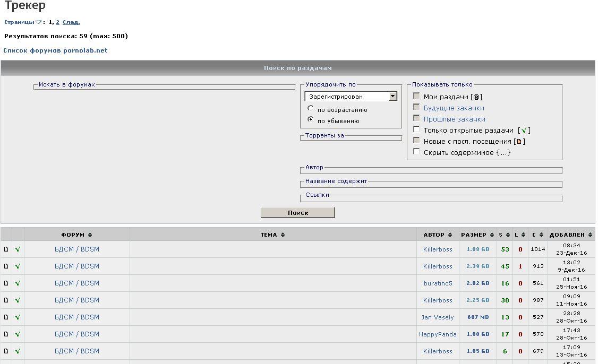Screen dimensions: 598x364
Task: Open the 'Страницы' page jump dropdown
Action: click(x=38, y=22)
